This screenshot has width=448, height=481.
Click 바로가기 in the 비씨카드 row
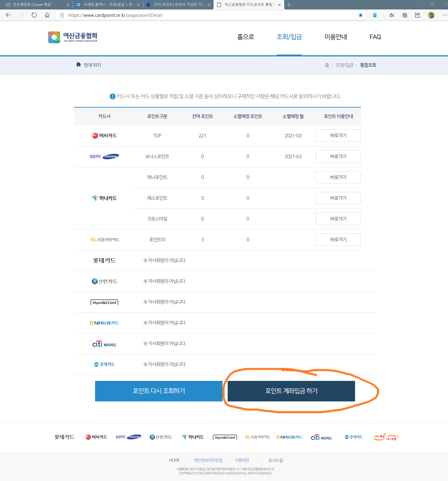tap(338, 136)
